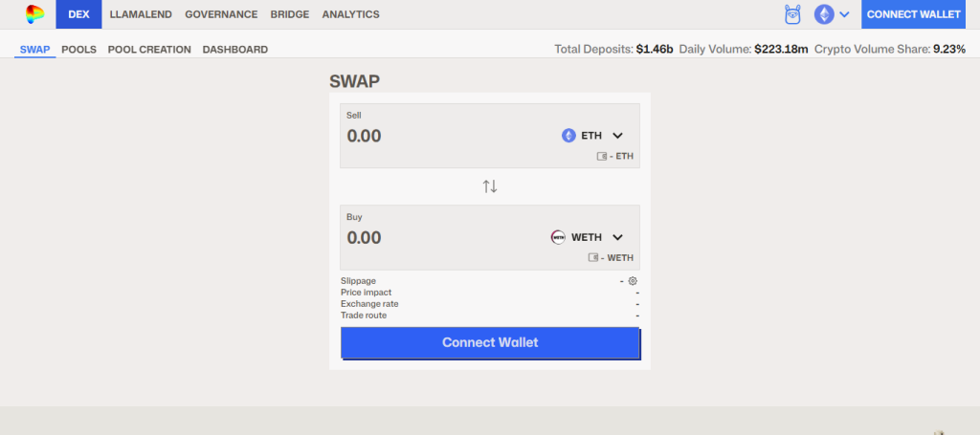Click the Curve rainbow logo
The height and width of the screenshot is (435, 980).
[35, 14]
